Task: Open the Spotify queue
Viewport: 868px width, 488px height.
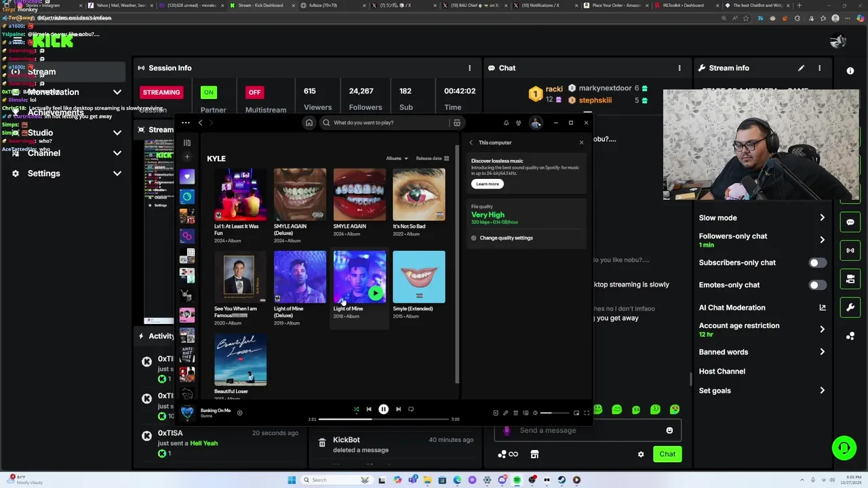Action: tap(515, 413)
